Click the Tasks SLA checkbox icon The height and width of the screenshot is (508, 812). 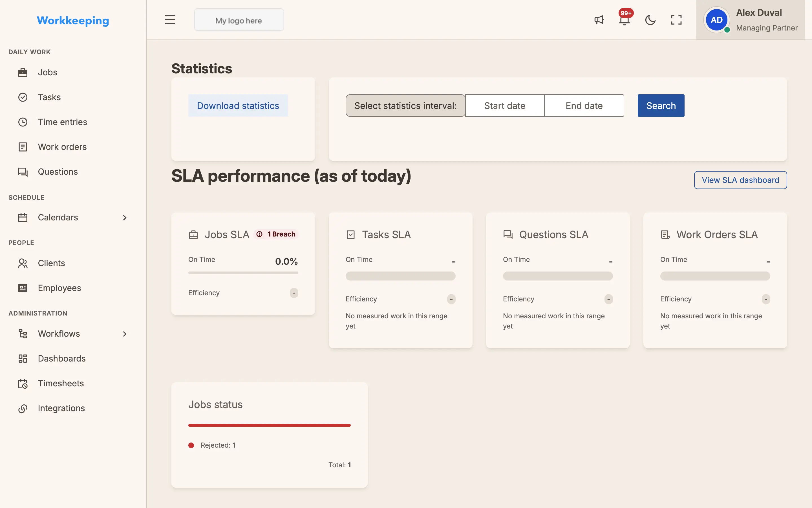[x=351, y=235]
